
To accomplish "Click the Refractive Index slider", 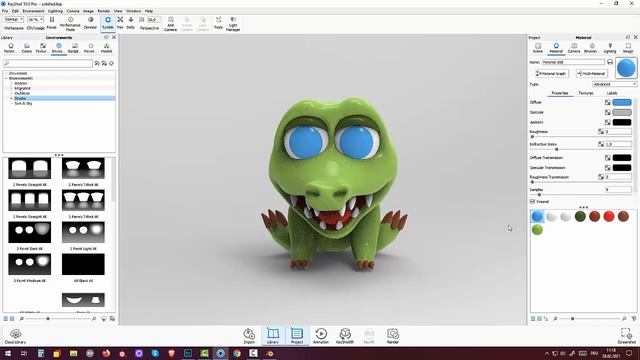I will pyautogui.click(x=580, y=149).
